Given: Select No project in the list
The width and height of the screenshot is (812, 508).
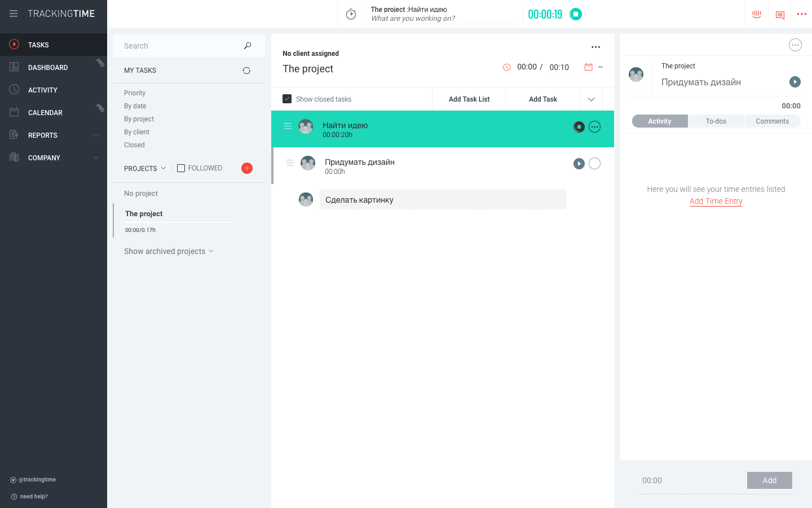Looking at the screenshot, I should tap(141, 194).
